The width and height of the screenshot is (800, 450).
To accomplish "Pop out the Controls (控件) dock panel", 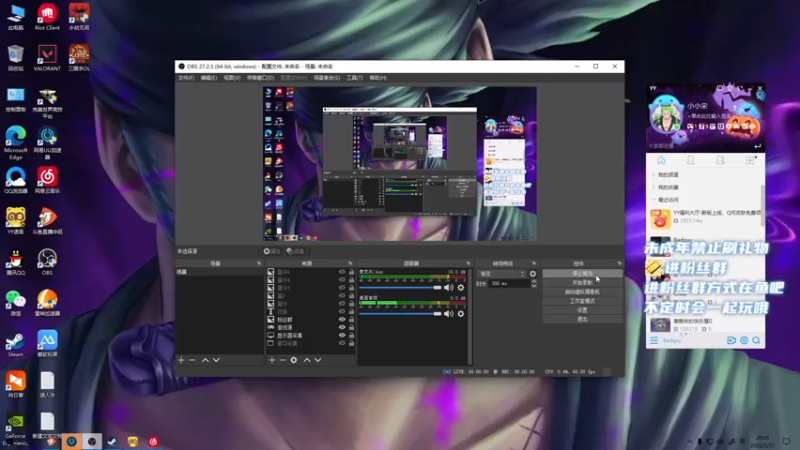I will coord(619,263).
